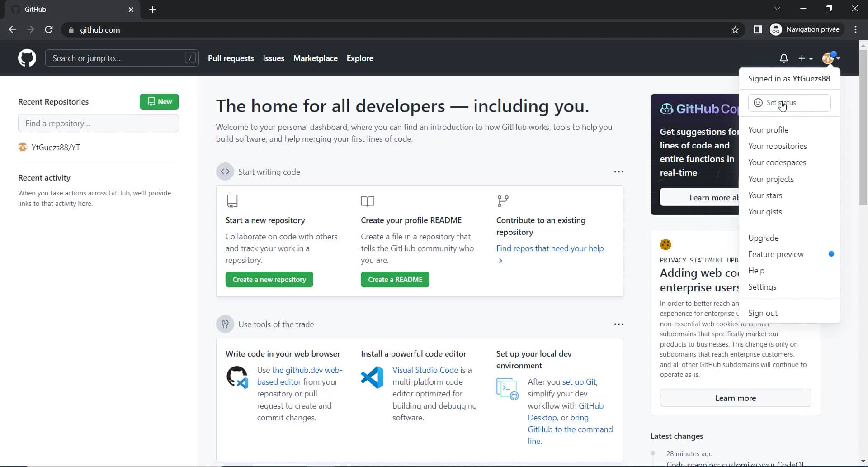This screenshot has width=868, height=467.
Task: Bookmark the page with the star icon
Action: 735,29
